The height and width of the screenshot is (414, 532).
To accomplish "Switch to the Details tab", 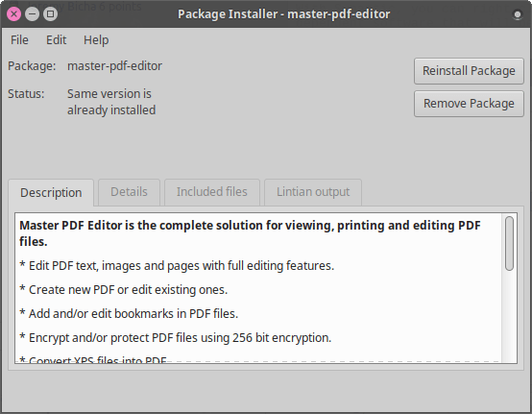I will [129, 192].
